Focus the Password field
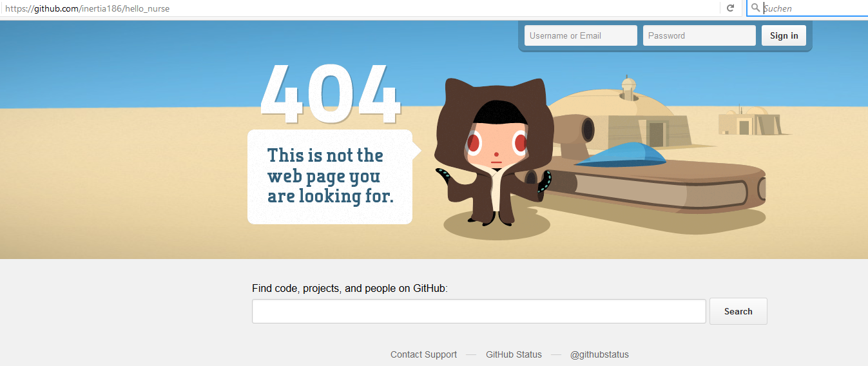The image size is (868, 366). coord(699,35)
